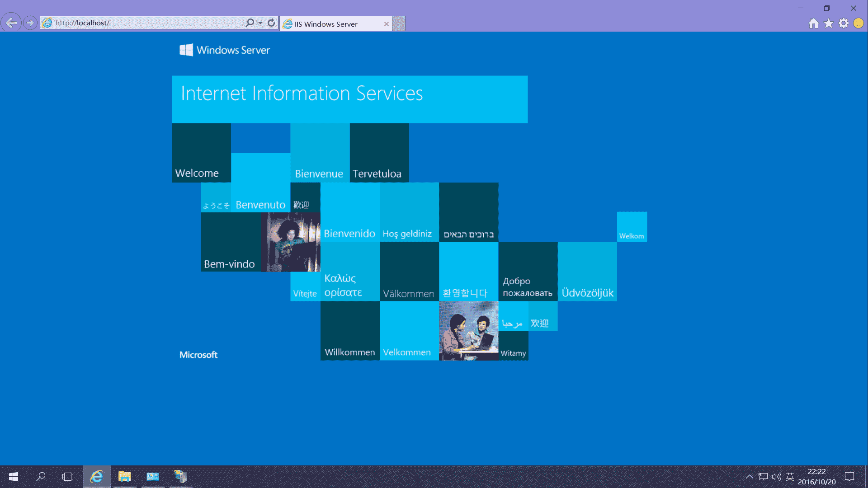
Task: Open the browser home page
Action: coord(813,23)
